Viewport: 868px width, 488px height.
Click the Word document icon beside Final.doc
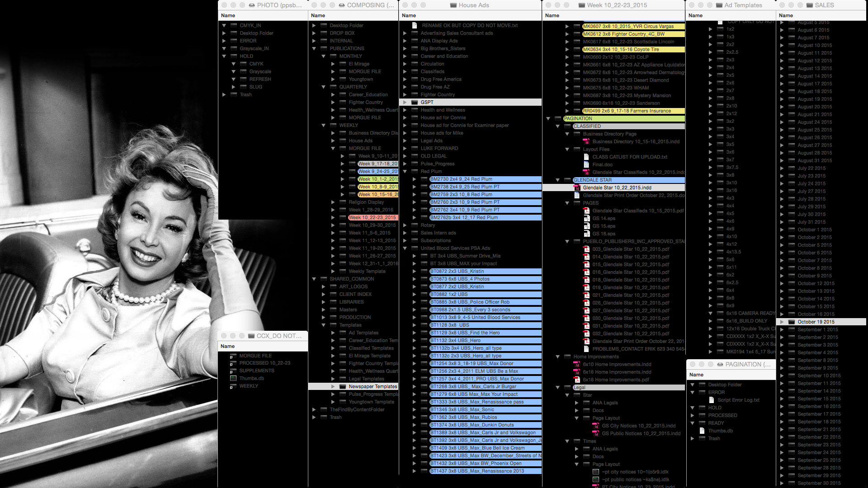586,164
